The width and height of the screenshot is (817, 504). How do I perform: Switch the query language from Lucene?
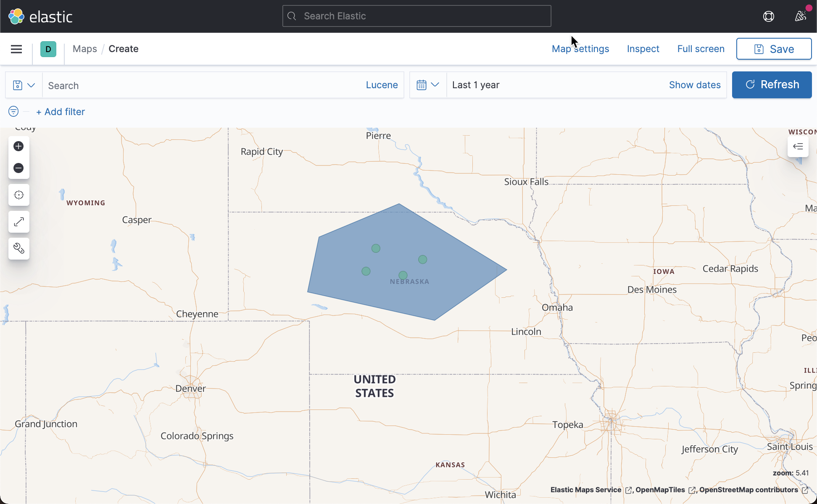381,85
